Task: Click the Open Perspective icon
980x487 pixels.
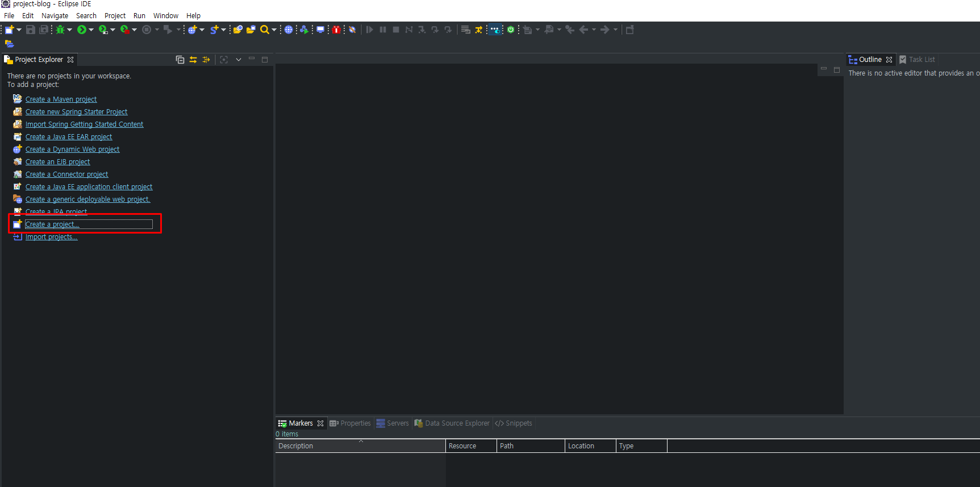Action: [x=629, y=30]
